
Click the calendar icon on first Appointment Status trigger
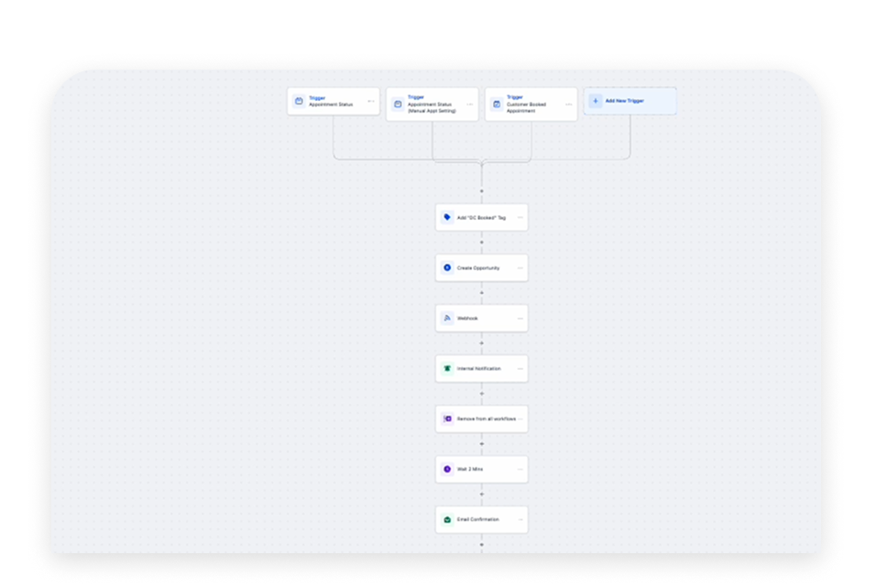(x=299, y=102)
